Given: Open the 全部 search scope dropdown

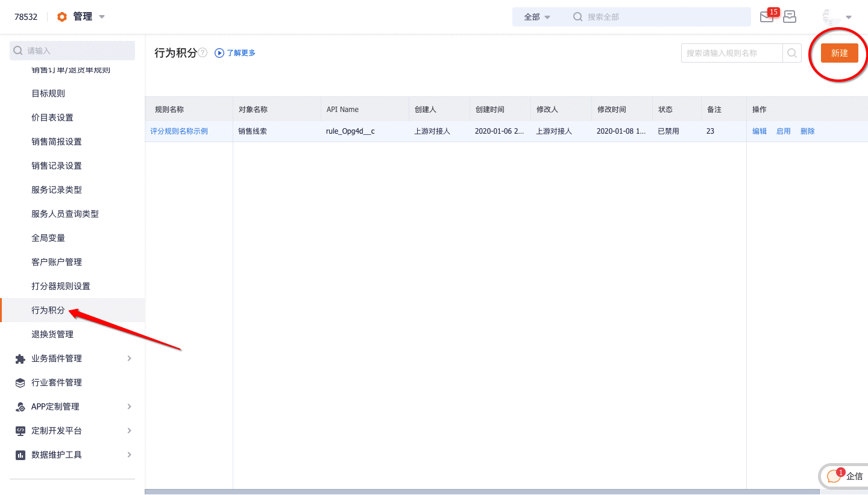Looking at the screenshot, I should (537, 17).
